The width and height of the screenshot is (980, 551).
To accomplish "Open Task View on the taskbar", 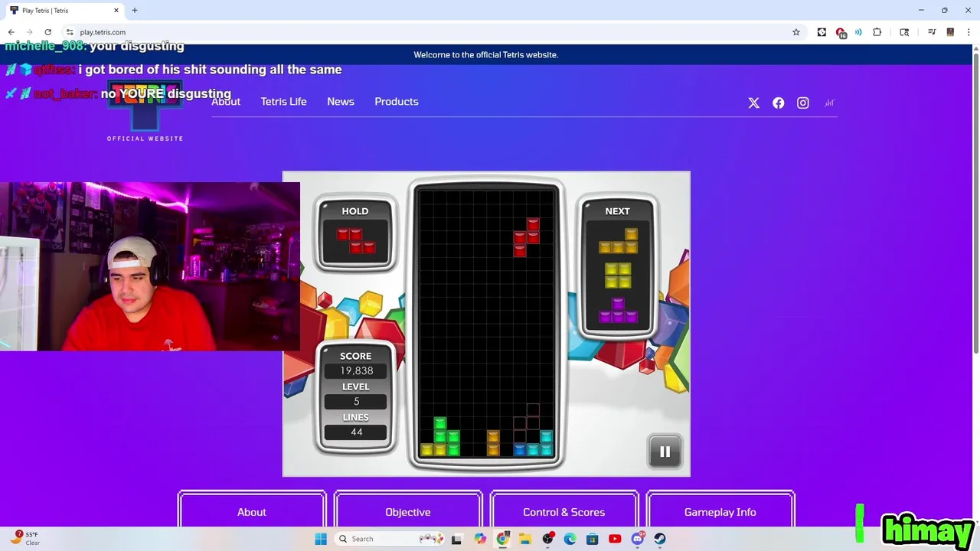I will [457, 539].
